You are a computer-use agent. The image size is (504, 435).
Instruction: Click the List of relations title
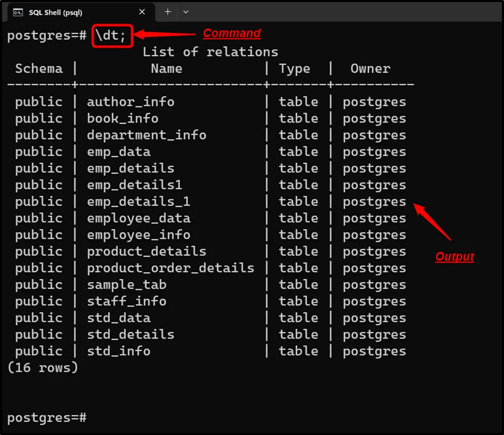pos(210,52)
